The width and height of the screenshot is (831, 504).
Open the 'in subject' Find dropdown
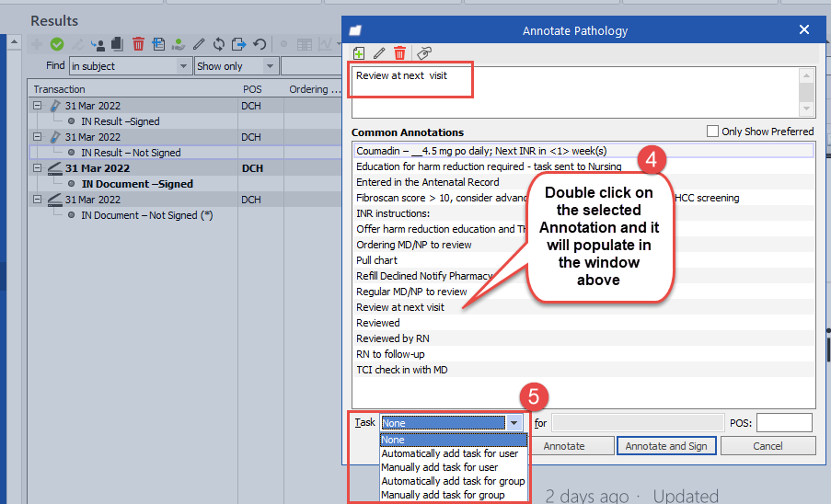(x=184, y=66)
